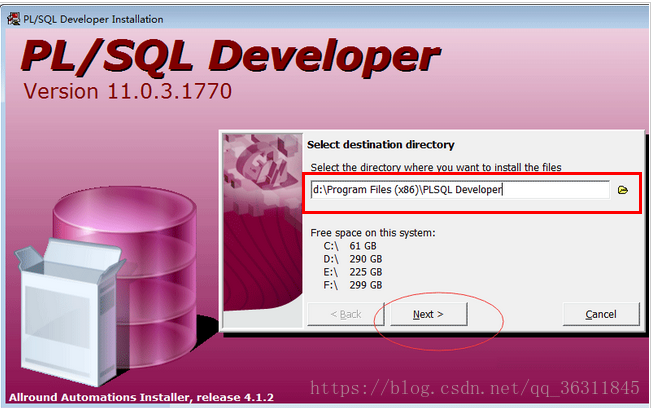The width and height of the screenshot is (651, 408).
Task: Click the PL/SQL Developer installer title bar icon
Action: click(13, 19)
